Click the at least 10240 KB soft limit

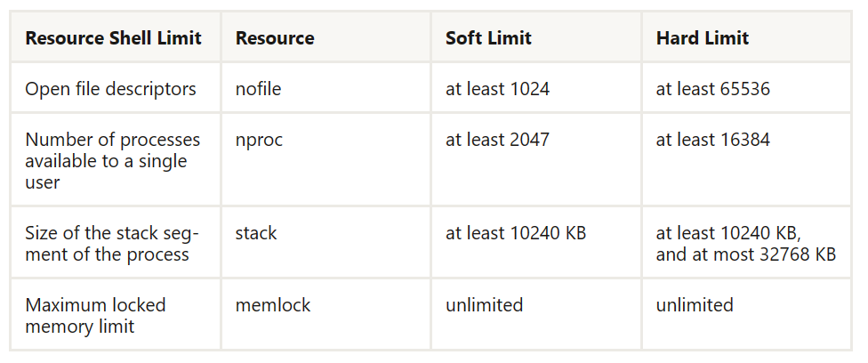516,233
